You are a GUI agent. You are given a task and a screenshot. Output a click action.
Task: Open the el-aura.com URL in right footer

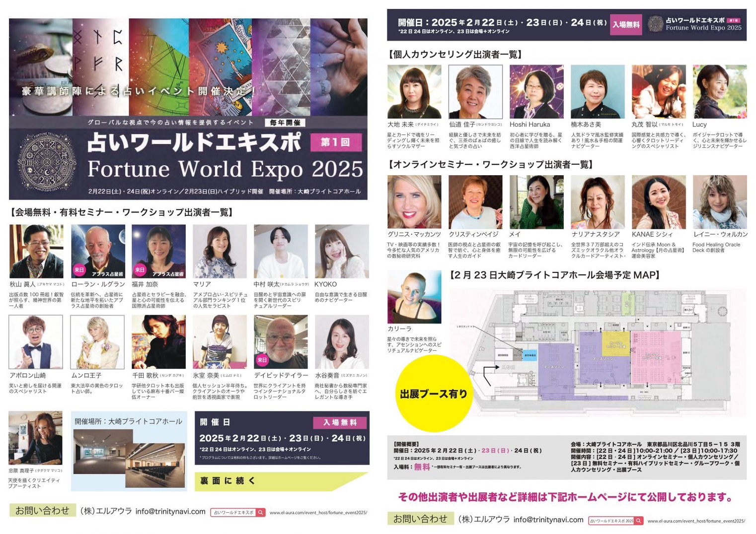click(696, 521)
